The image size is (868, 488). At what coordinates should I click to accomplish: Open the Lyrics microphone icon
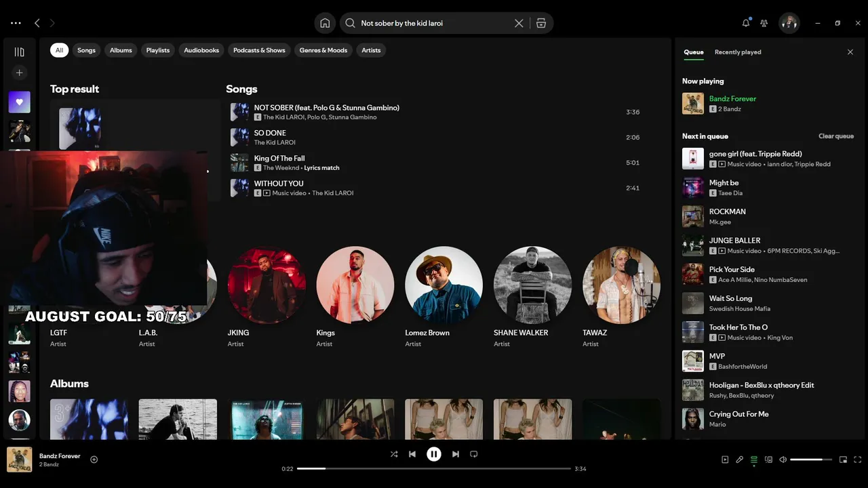coord(740,460)
